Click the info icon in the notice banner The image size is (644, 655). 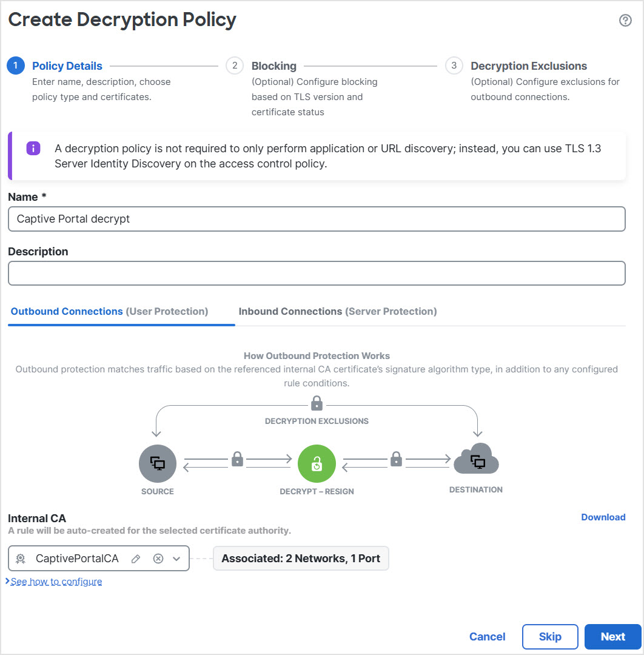click(33, 148)
